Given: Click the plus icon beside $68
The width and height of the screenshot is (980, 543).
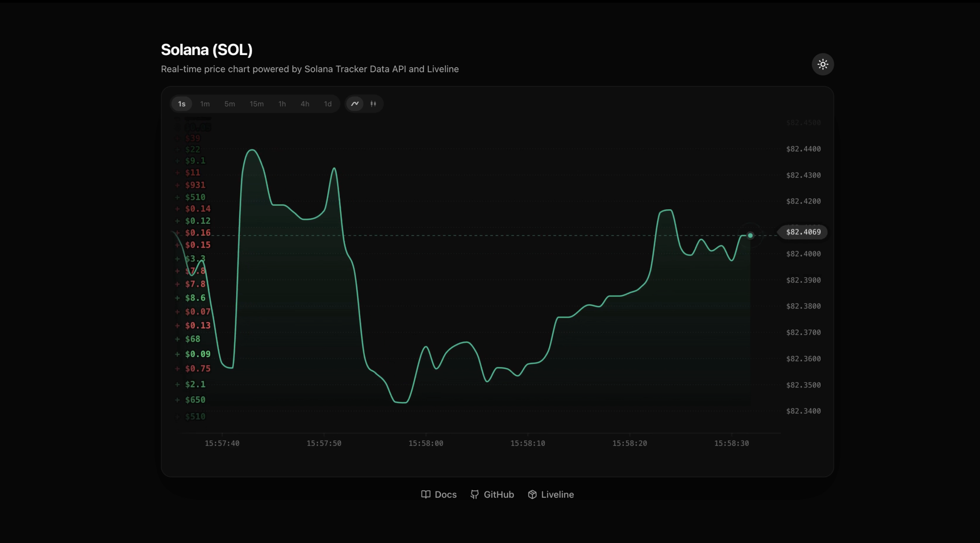Looking at the screenshot, I should (177, 339).
